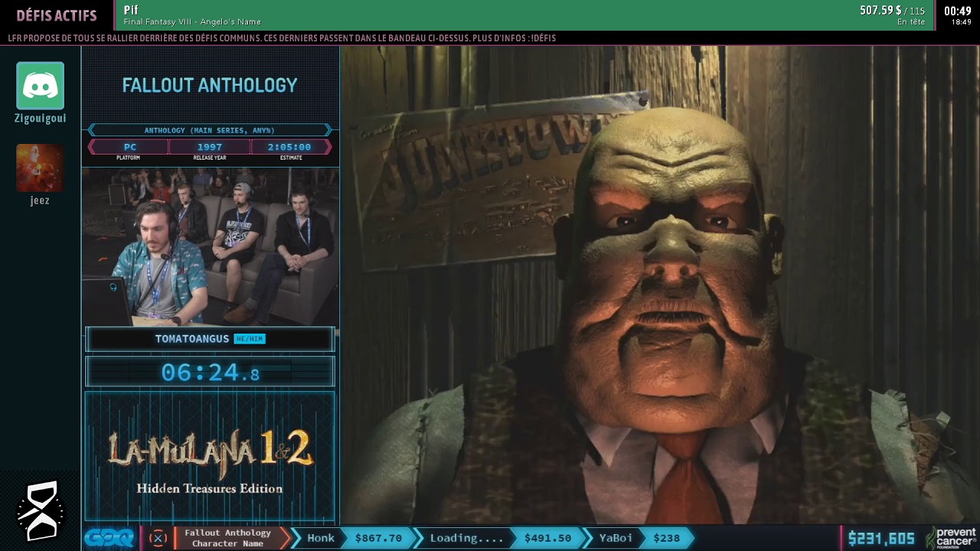
Task: Click the hourglass logo in bottom-left corner
Action: [40, 510]
